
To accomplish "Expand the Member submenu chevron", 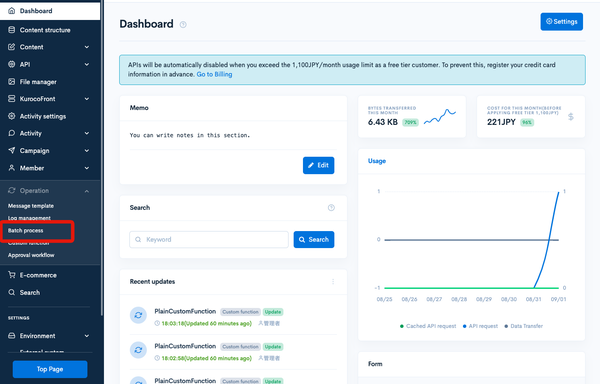I will [87, 168].
